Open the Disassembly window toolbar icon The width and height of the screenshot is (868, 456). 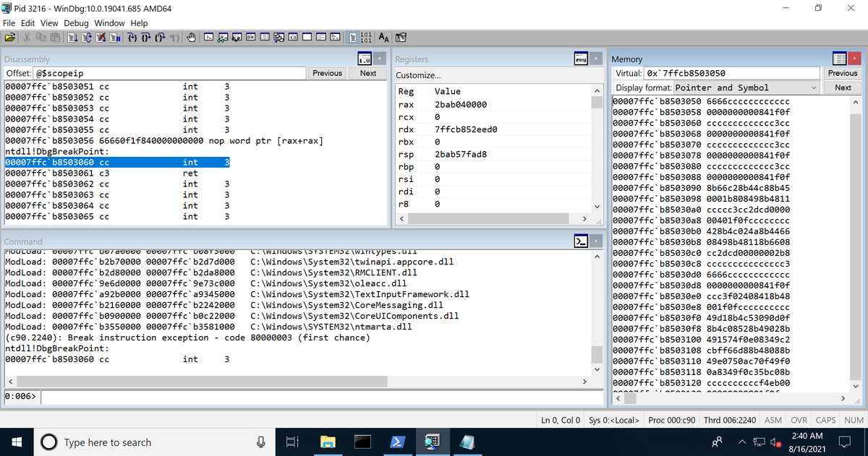point(292,37)
